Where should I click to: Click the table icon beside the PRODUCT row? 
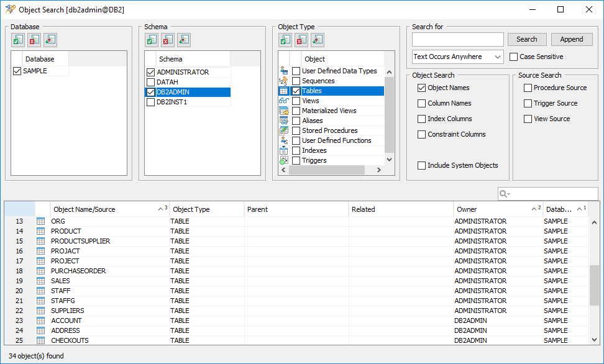[41, 231]
